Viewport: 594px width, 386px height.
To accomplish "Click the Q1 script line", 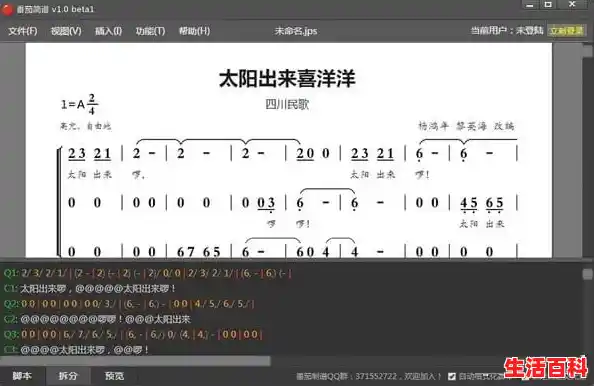I will 147,273.
